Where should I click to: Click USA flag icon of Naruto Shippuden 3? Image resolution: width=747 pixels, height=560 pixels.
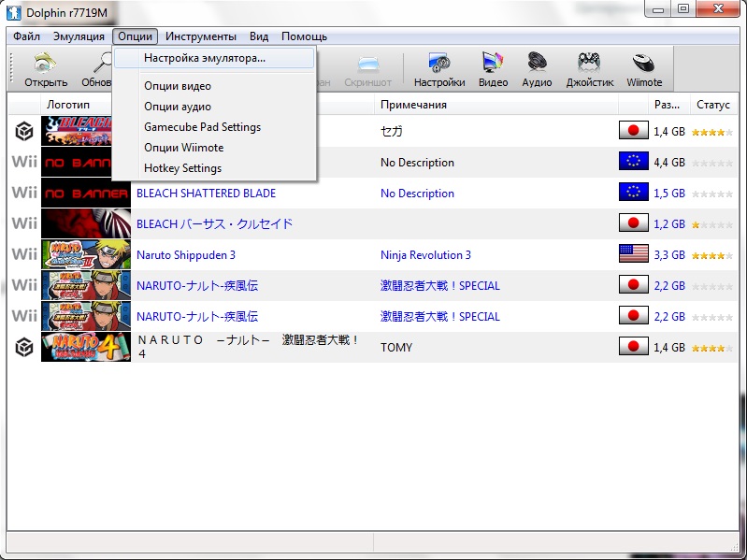click(x=633, y=253)
